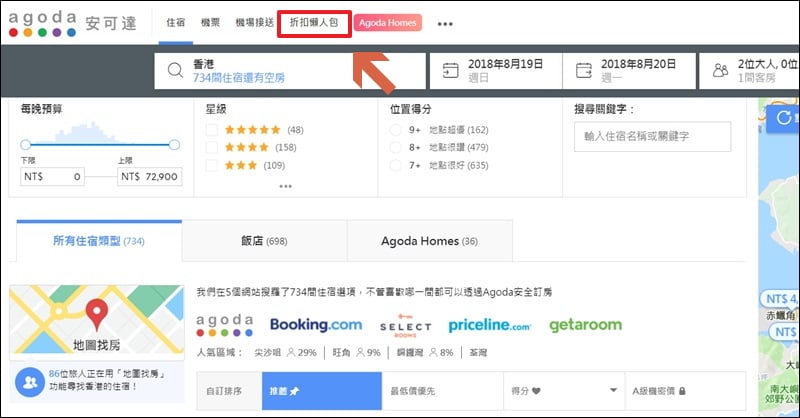Select popular area 尖沙咀
The width and height of the screenshot is (800, 418).
267,353
